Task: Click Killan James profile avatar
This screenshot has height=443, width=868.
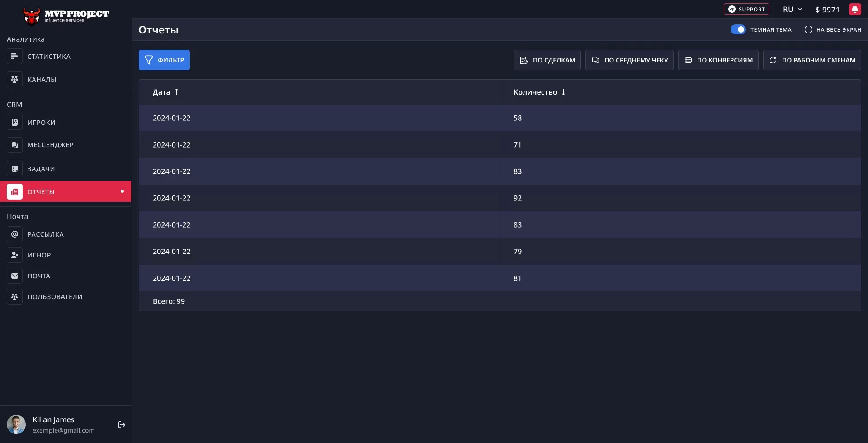Action: 16,424
